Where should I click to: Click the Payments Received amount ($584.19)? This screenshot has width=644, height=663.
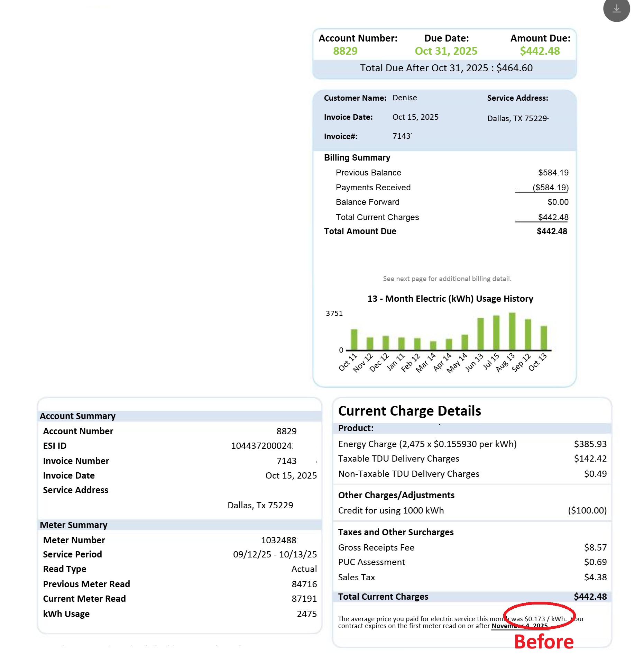[x=550, y=188]
